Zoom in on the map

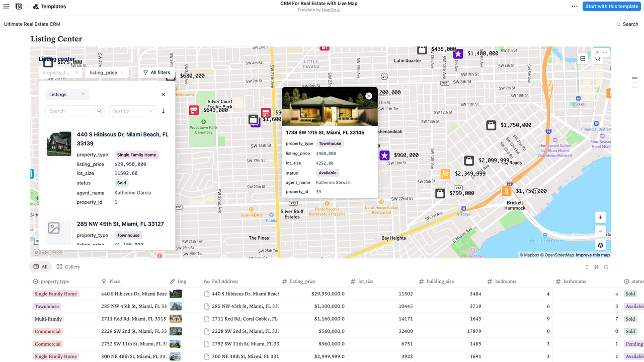tap(600, 218)
